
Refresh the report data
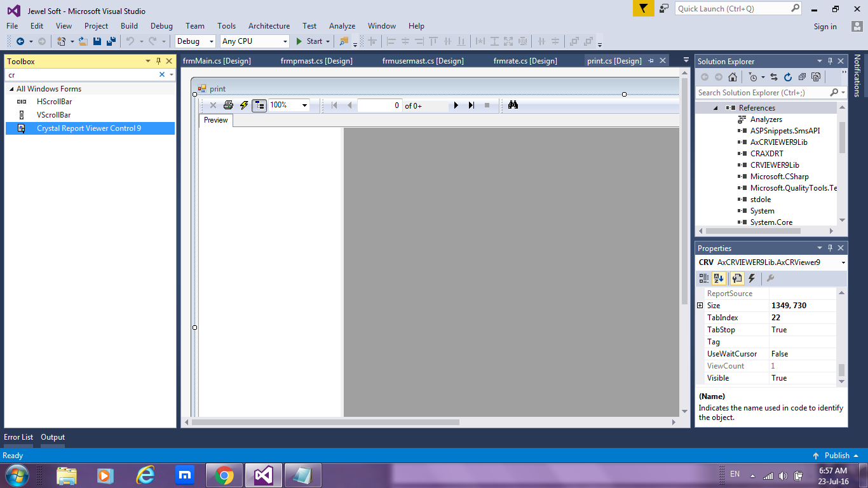pyautogui.click(x=243, y=105)
